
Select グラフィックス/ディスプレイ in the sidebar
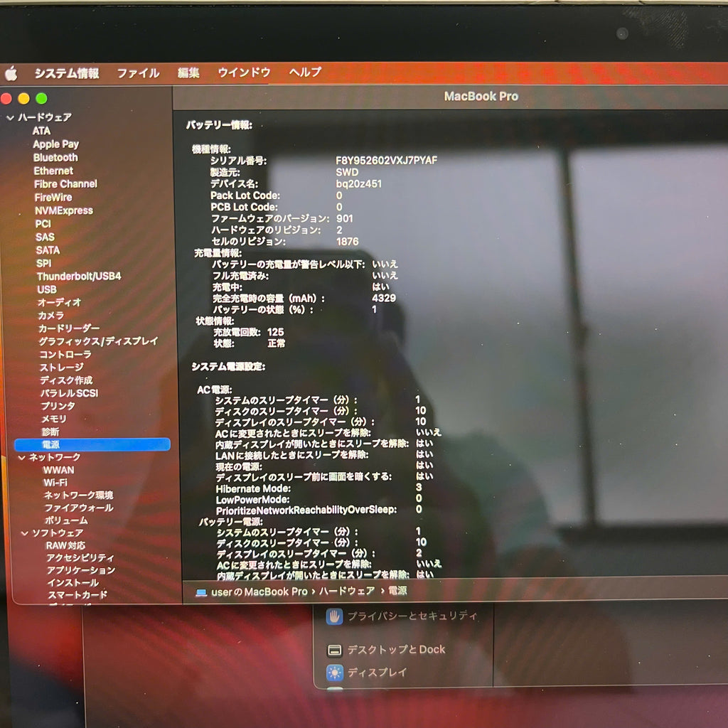98,341
